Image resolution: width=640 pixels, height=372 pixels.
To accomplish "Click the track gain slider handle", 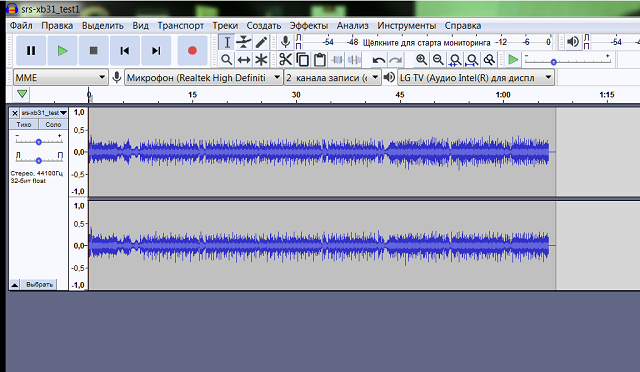I will pyautogui.click(x=38, y=142).
